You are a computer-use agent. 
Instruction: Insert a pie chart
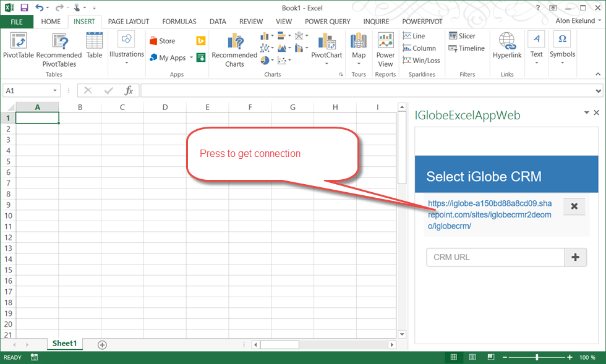pos(267,61)
